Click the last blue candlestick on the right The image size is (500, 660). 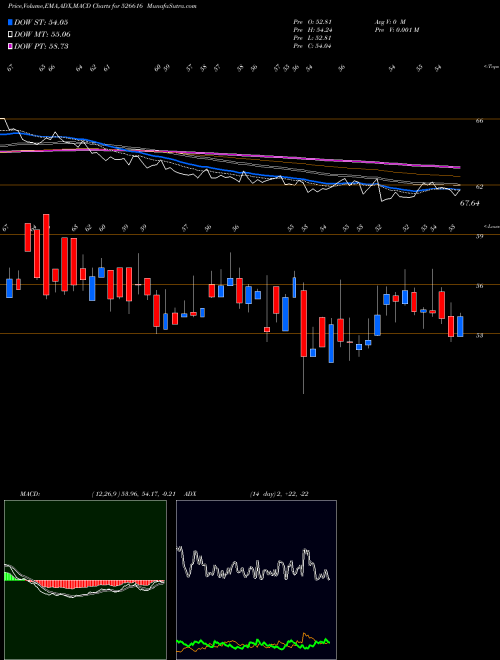[460, 326]
